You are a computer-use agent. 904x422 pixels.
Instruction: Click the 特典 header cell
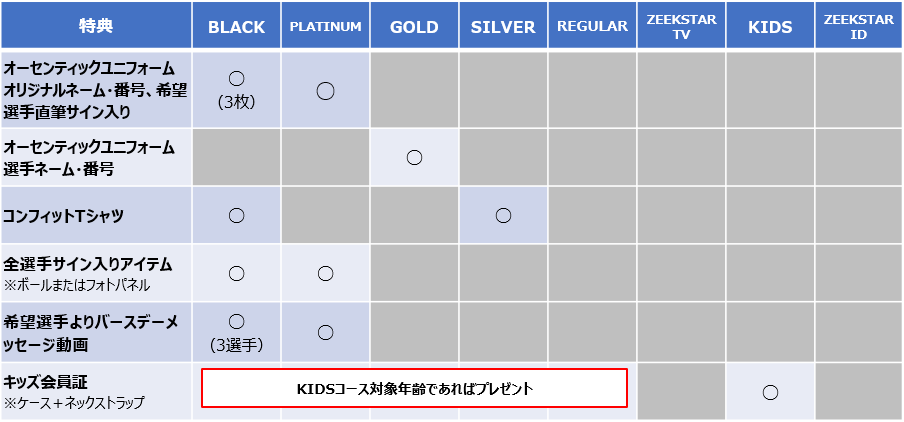tap(96, 27)
